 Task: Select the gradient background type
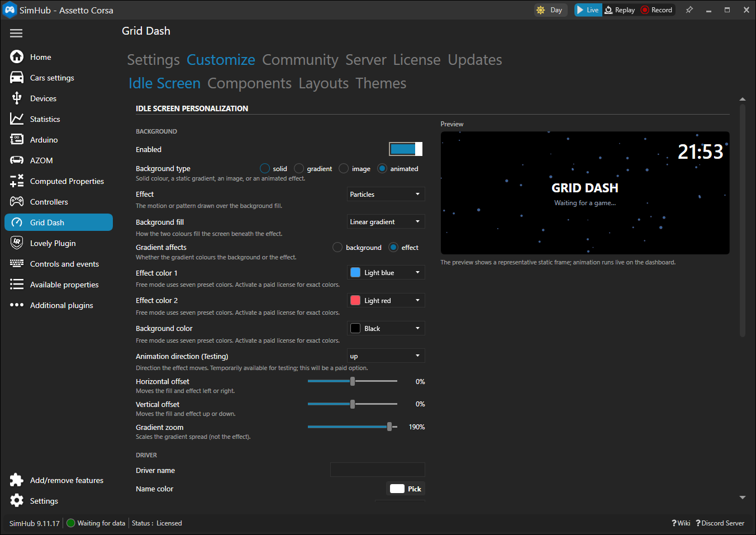(x=299, y=168)
